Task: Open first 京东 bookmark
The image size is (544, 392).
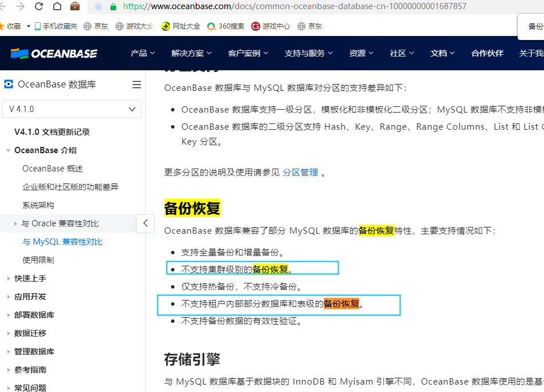Action: pos(96,26)
